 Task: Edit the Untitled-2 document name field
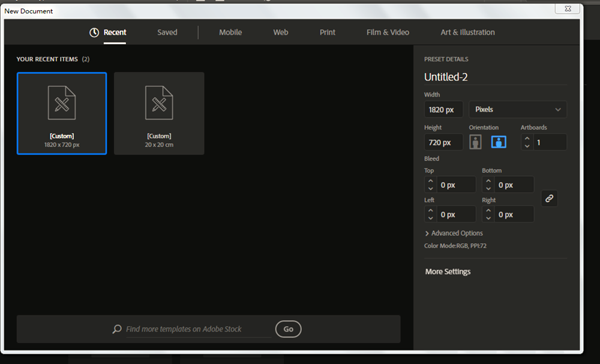coord(495,77)
